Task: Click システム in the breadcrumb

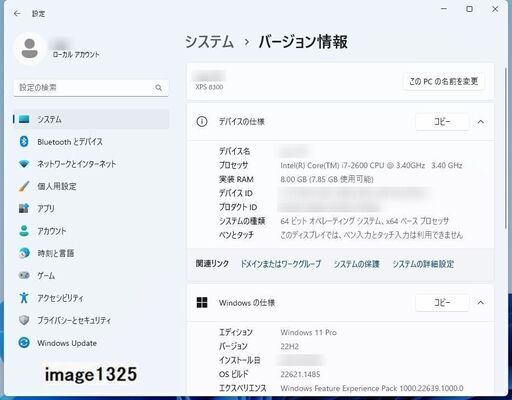Action: (x=209, y=42)
